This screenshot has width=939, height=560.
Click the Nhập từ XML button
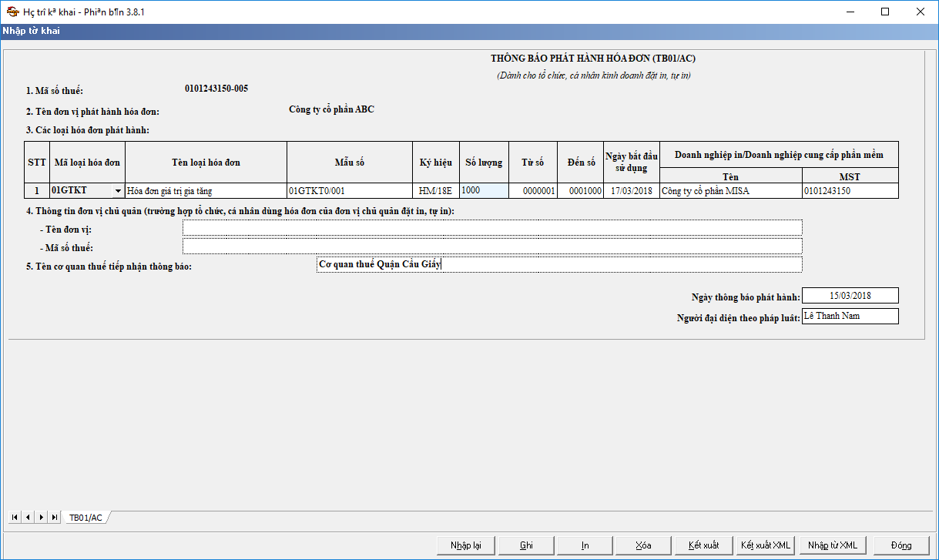(x=832, y=545)
